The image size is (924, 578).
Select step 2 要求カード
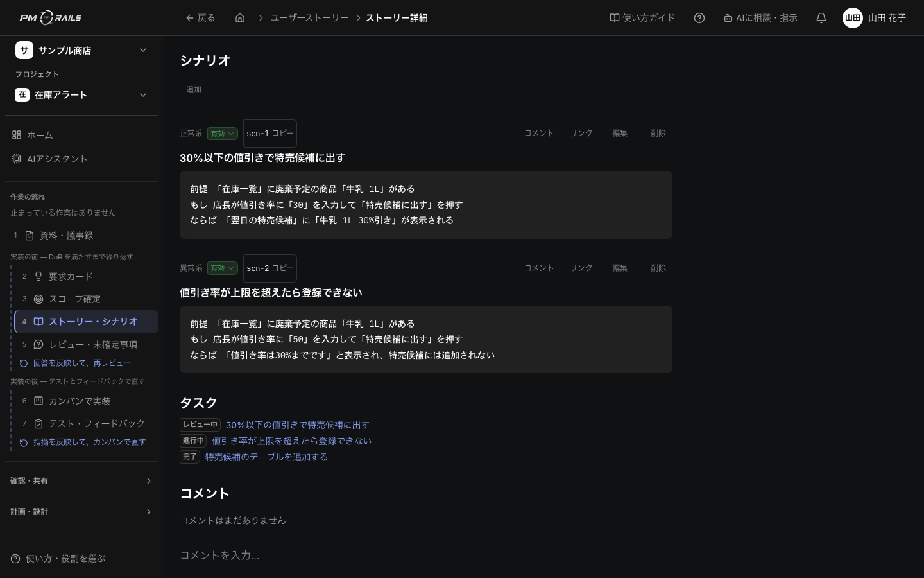[86, 276]
